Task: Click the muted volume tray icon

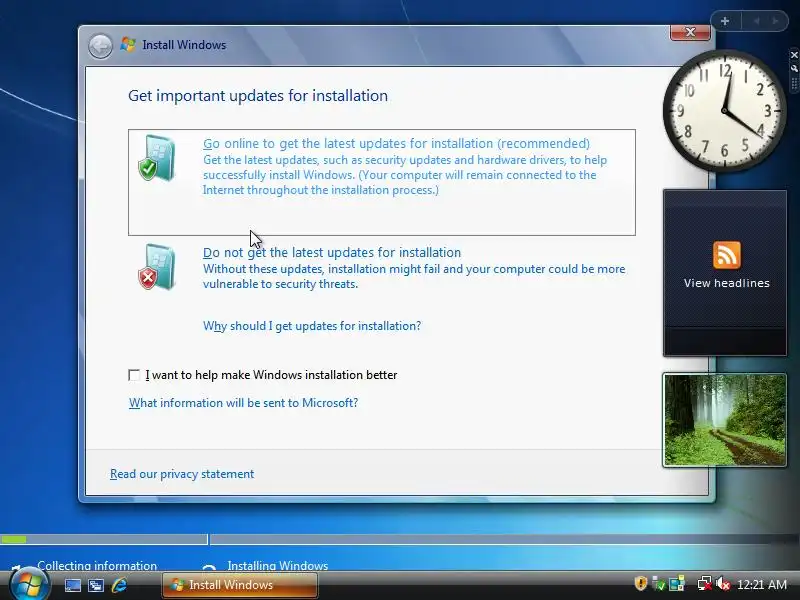Action: tap(723, 584)
